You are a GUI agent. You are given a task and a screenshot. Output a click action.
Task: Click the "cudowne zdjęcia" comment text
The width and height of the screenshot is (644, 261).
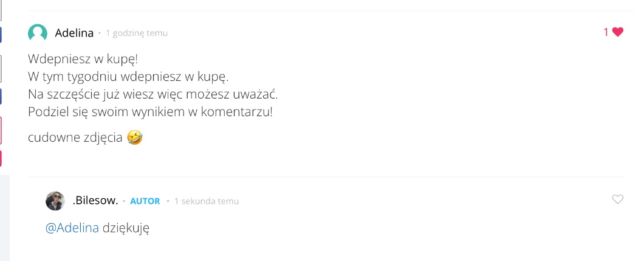pos(76,138)
